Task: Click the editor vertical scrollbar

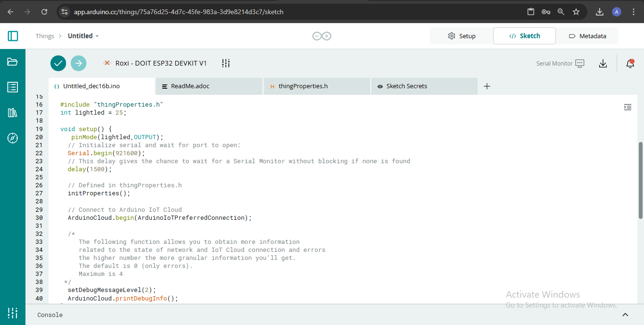Action: coord(640,180)
